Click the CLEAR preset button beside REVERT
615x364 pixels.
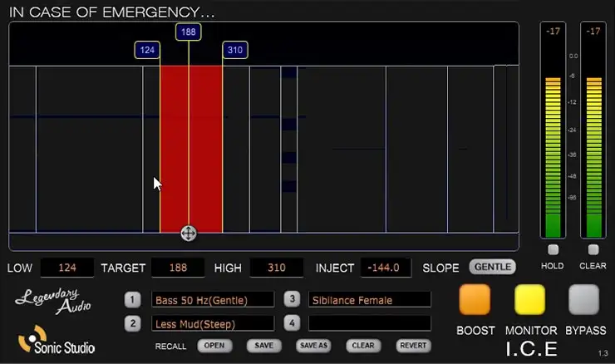[363, 346]
